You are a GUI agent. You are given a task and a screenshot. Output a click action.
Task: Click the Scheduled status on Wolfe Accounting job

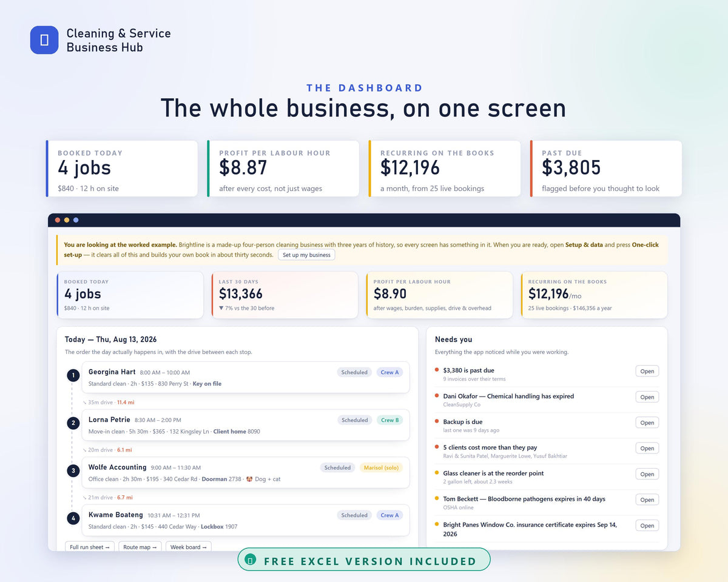point(337,467)
